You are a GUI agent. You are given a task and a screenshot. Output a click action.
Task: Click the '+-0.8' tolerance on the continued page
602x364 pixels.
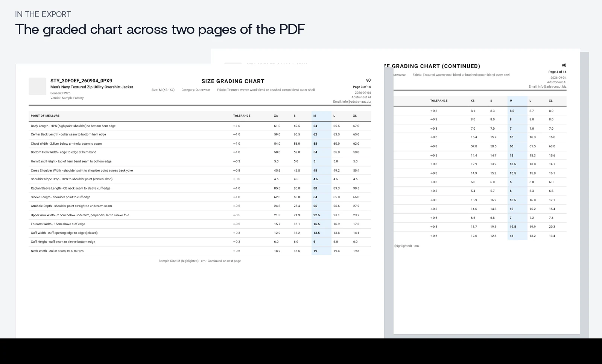434,146
